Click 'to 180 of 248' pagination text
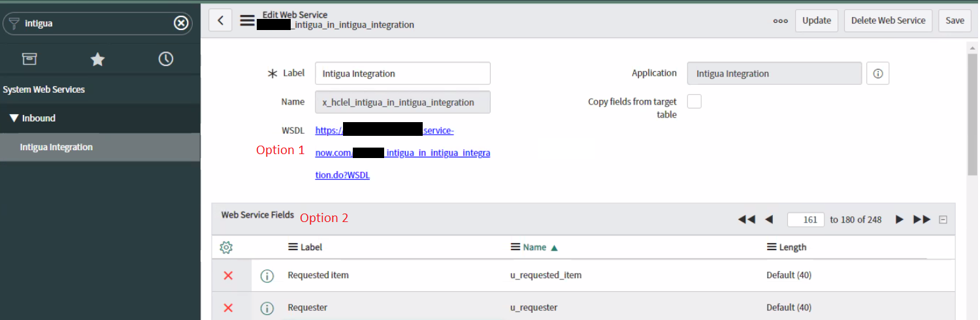The image size is (980, 320). [856, 219]
